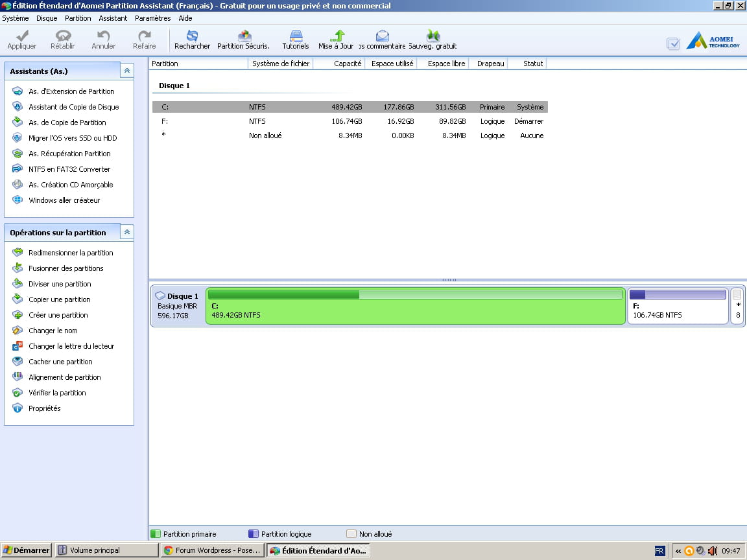Click the Refaire redo icon
The height and width of the screenshot is (560, 747).
[145, 36]
